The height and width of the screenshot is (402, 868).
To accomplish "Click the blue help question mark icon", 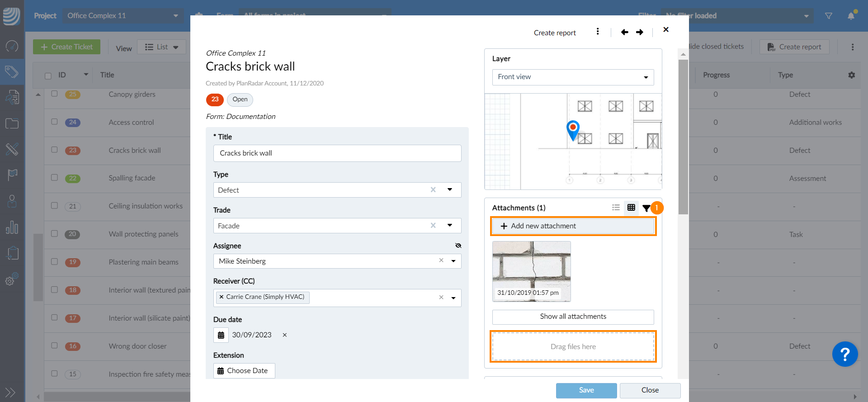I will (x=844, y=354).
